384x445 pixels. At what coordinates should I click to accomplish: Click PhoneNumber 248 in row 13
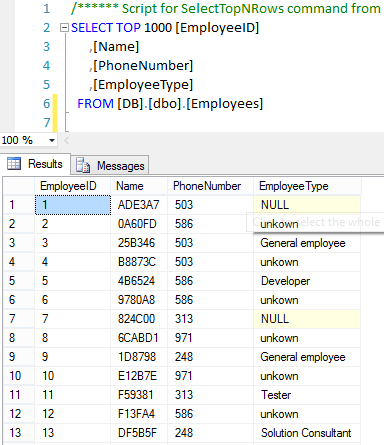(x=210, y=433)
